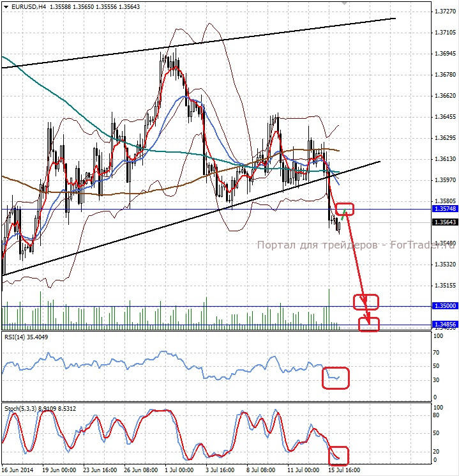
Task: Click the 1.36780 price scale value
Action: point(445,75)
